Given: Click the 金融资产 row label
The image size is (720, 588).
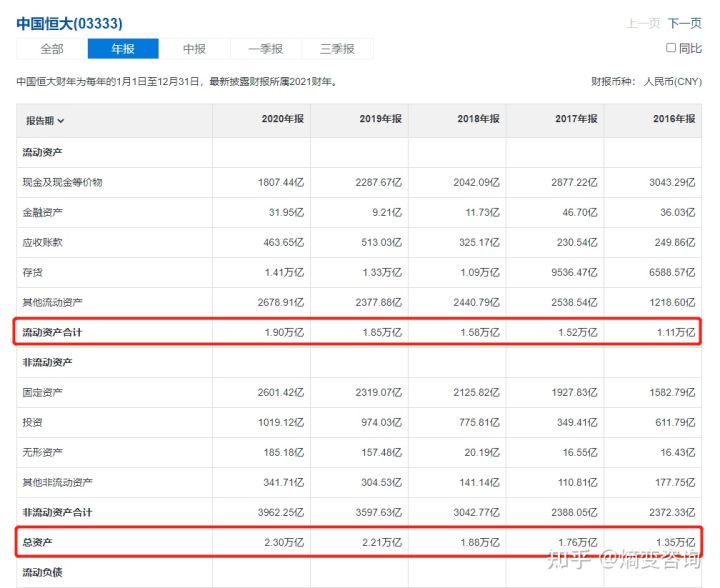Looking at the screenshot, I should pyautogui.click(x=42, y=213).
